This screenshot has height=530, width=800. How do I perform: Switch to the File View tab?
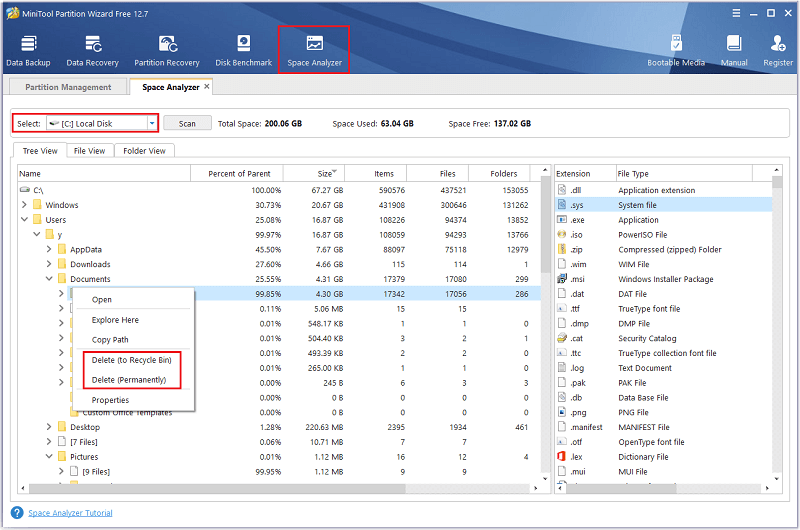tap(89, 150)
